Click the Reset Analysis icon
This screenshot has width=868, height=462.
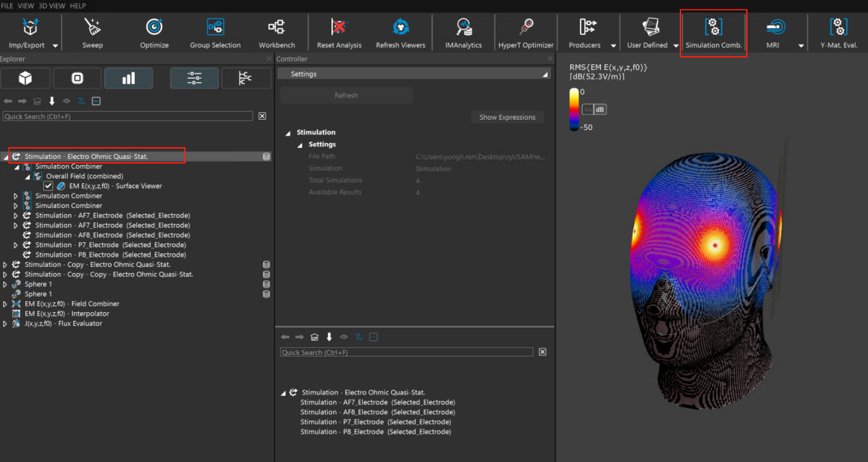[339, 27]
